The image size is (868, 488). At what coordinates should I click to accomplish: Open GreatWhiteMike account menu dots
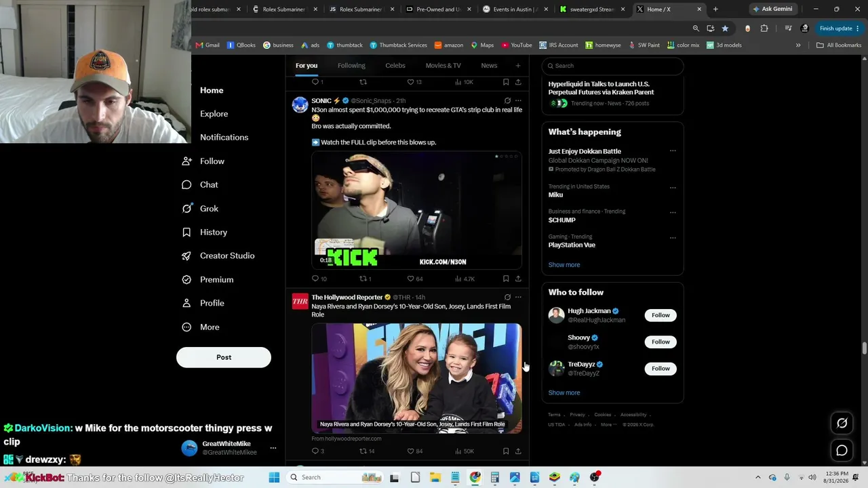(273, 448)
